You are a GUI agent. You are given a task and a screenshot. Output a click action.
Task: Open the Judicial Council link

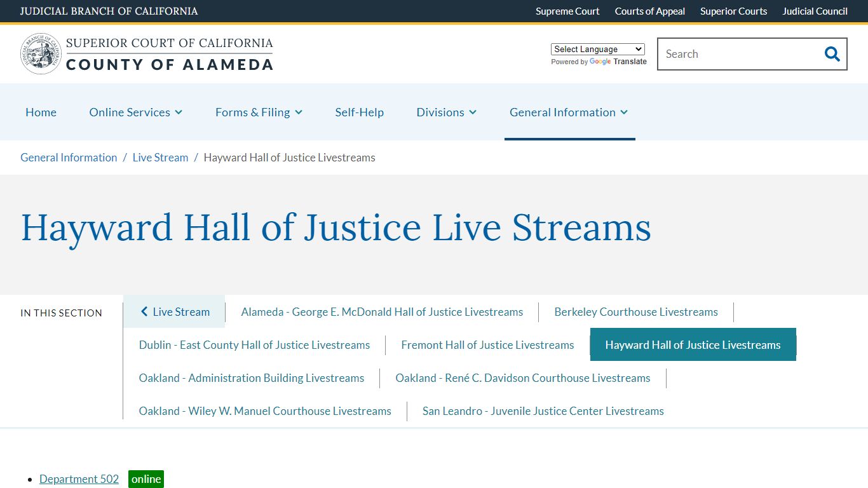pyautogui.click(x=815, y=11)
